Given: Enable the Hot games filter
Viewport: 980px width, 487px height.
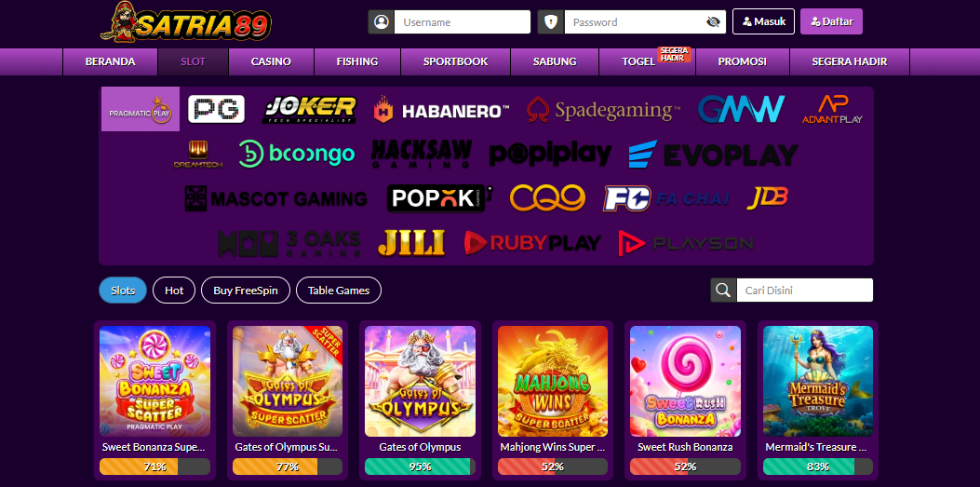Looking at the screenshot, I should pos(174,291).
